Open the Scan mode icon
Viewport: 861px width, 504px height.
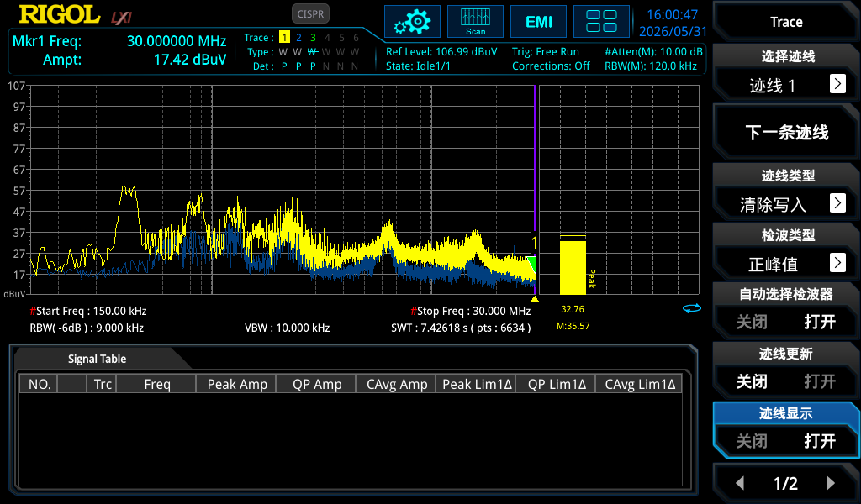(476, 22)
